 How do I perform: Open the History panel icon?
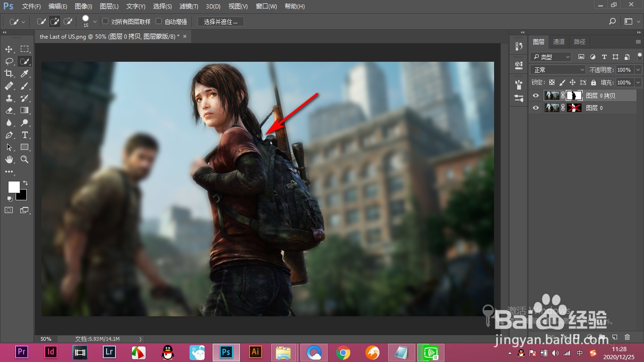(x=519, y=46)
